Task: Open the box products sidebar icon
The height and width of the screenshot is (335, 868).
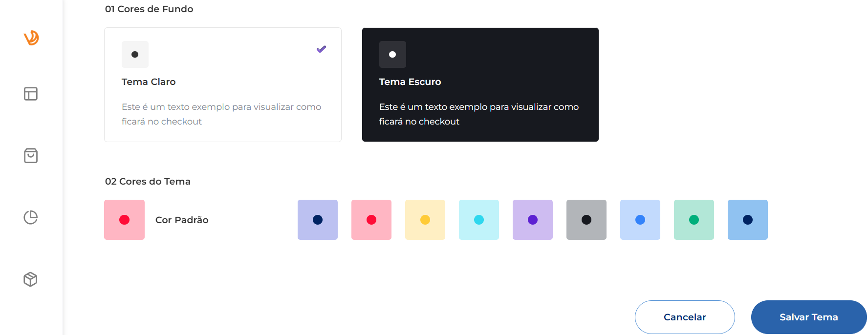Action: coord(30,279)
